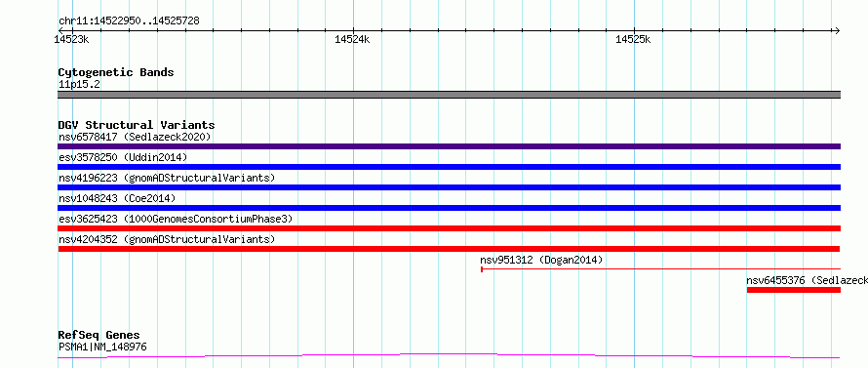Image resolution: width=868 pixels, height=368 pixels.
Task: Click the 14525k ruler tick label
Action: 633,39
